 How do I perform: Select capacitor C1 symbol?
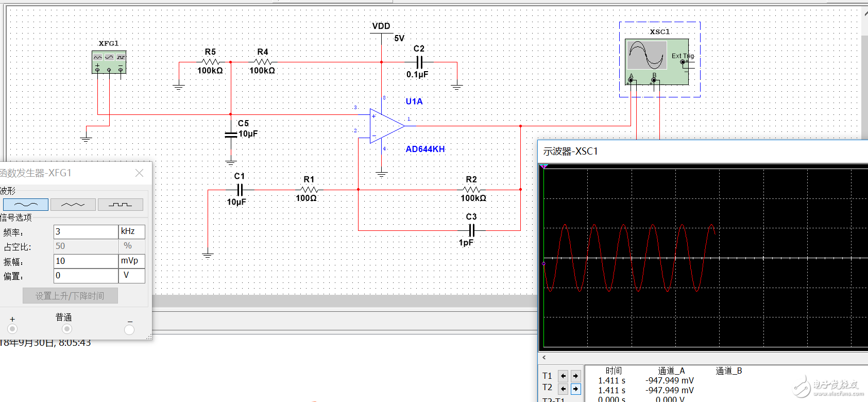(240, 190)
